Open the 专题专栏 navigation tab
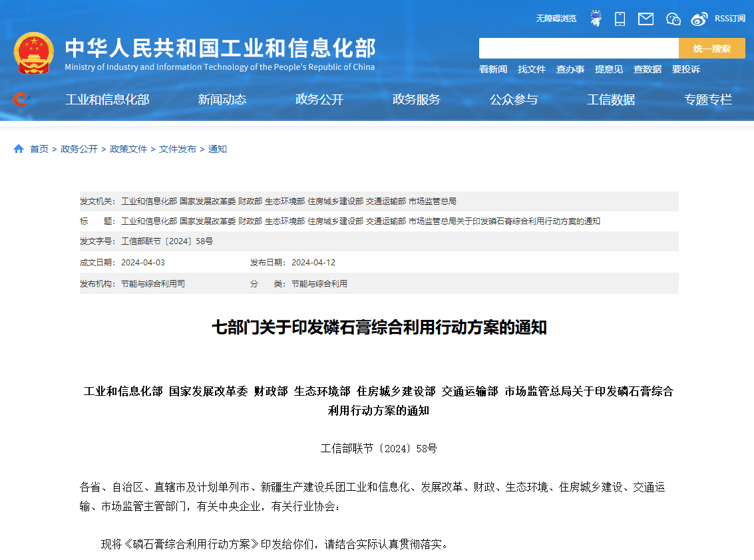 (708, 100)
